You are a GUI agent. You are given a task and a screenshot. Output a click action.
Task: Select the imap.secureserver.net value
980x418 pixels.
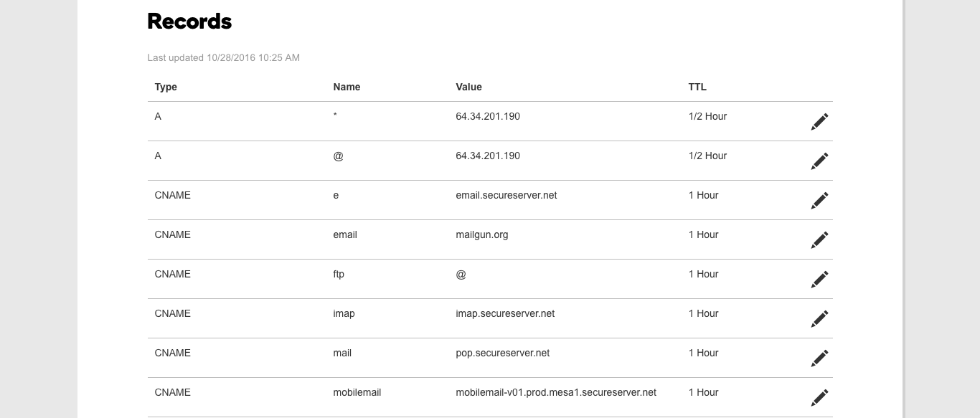click(505, 313)
